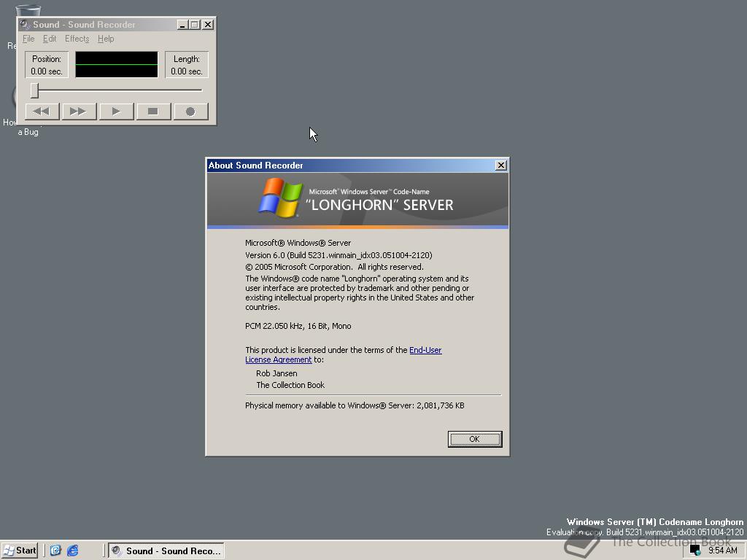Click the position slider thumb in Sound Recorder
Screen dimensions: 747x560
point(34,90)
